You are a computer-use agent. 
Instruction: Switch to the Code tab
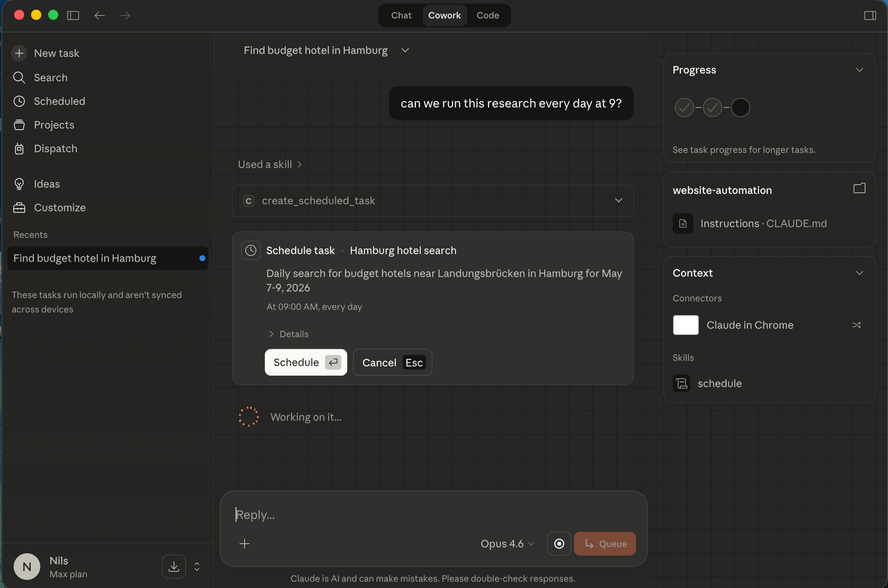pos(488,16)
